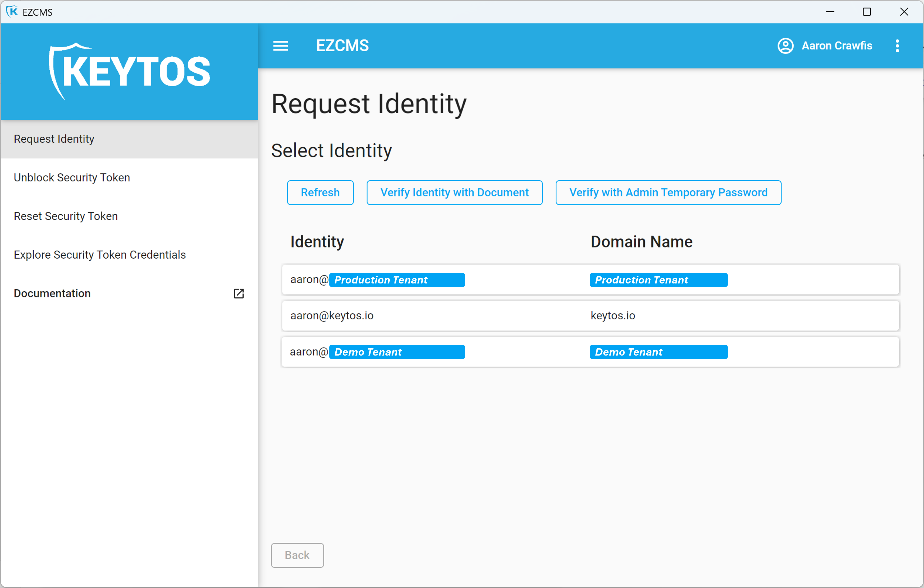The height and width of the screenshot is (588, 924).
Task: Open the Documentation sidebar entry
Action: point(52,294)
